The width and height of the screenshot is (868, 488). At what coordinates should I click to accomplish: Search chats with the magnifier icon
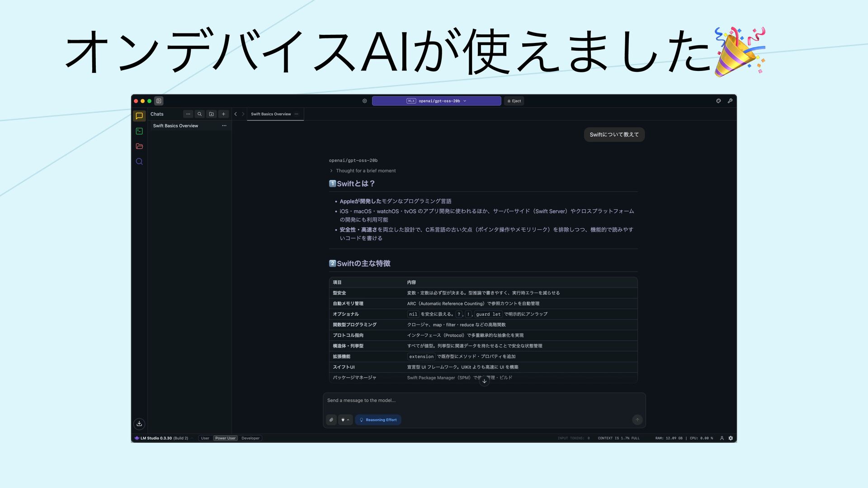[199, 114]
